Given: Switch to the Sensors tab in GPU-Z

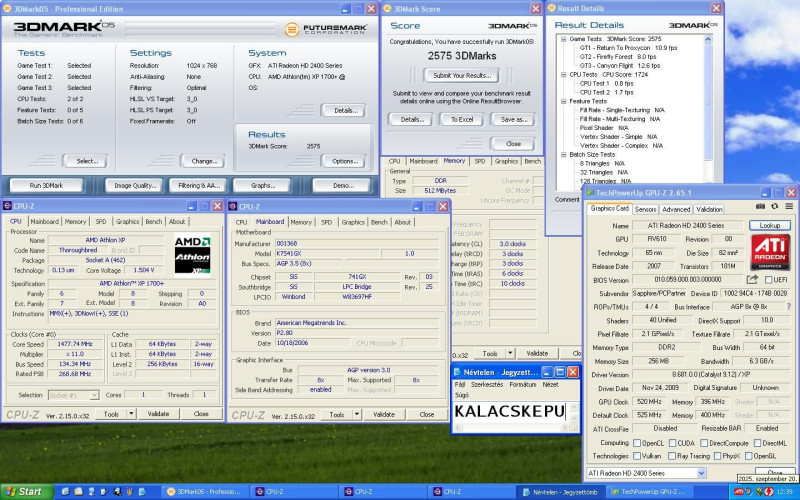Looking at the screenshot, I should tap(645, 209).
